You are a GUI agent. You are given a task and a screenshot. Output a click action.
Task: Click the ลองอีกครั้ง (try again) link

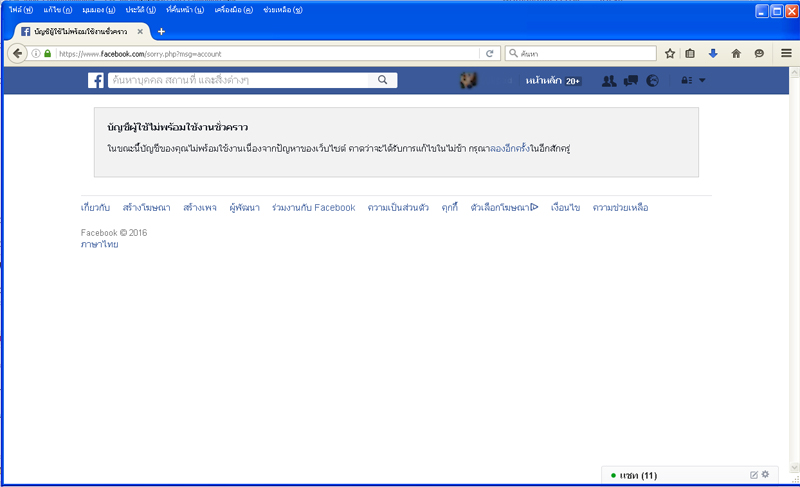tap(510, 148)
